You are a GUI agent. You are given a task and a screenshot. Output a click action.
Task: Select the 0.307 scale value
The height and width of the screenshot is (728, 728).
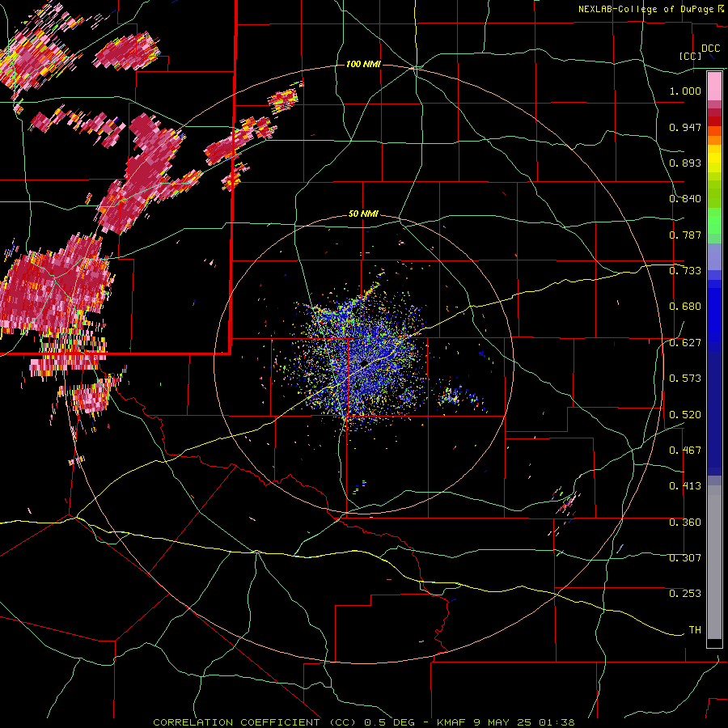(685, 558)
